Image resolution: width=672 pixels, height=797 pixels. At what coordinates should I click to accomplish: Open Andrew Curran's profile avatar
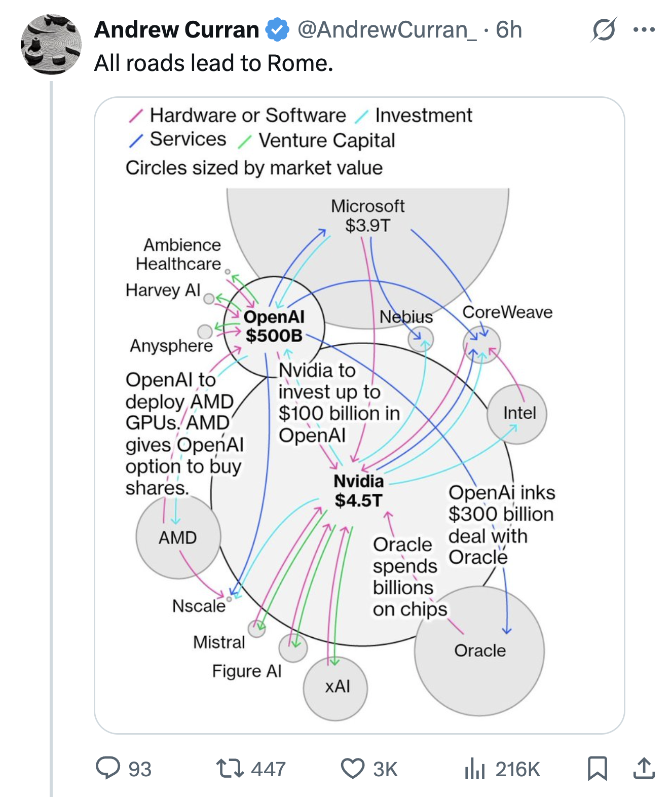click(x=51, y=45)
